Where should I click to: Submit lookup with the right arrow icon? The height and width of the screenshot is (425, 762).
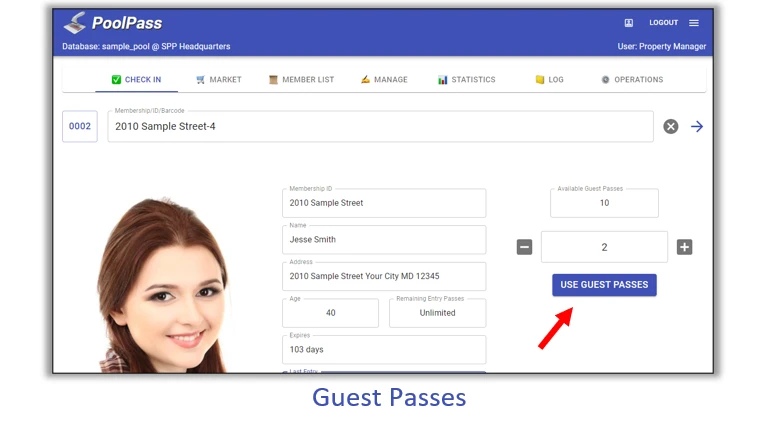(697, 126)
